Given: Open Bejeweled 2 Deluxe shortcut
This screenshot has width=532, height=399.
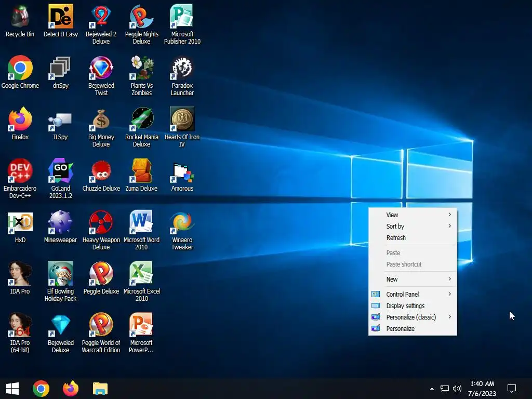Looking at the screenshot, I should [x=101, y=24].
